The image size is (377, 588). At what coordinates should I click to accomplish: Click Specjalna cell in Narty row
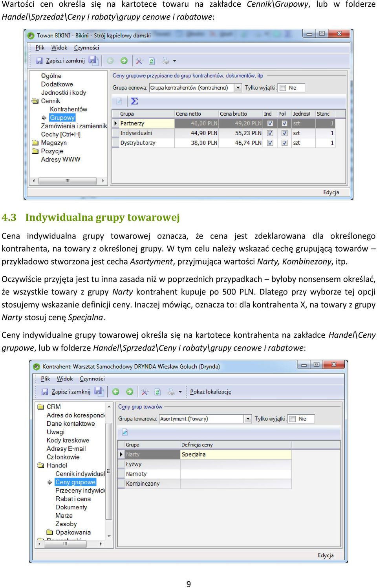236,454
